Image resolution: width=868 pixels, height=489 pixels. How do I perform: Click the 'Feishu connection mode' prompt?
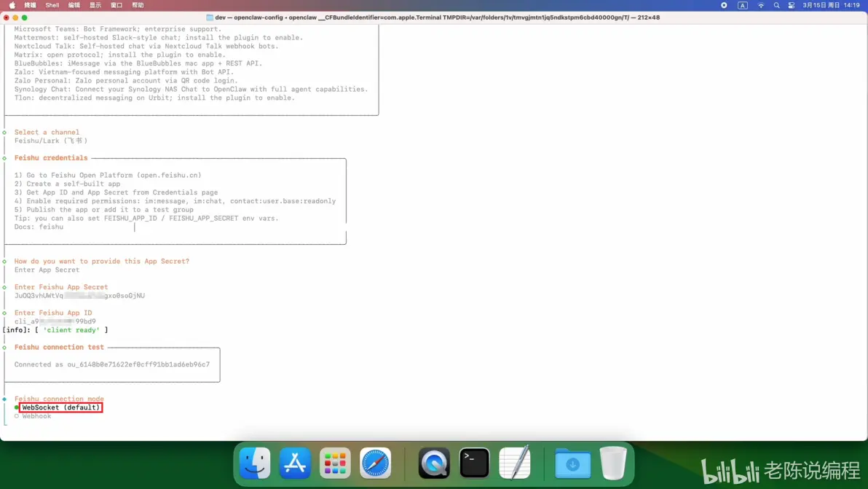coord(59,399)
